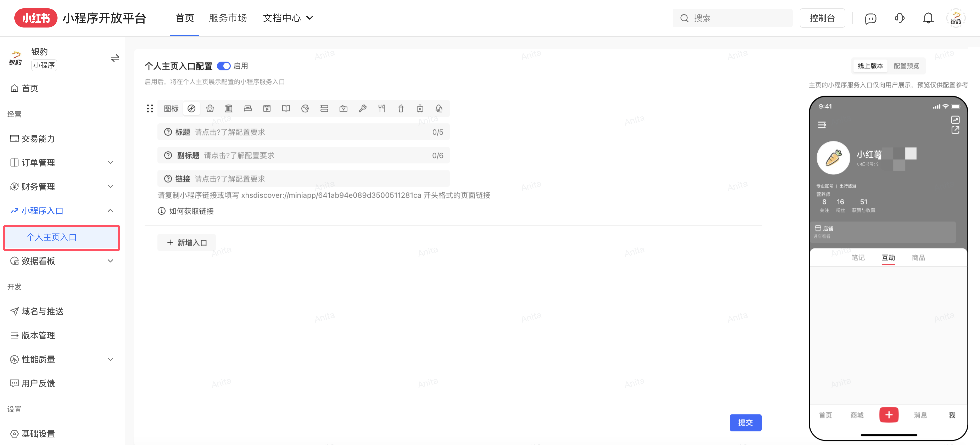Click the 提交 submit button
Viewport: 980px width, 445px height.
(x=745, y=423)
